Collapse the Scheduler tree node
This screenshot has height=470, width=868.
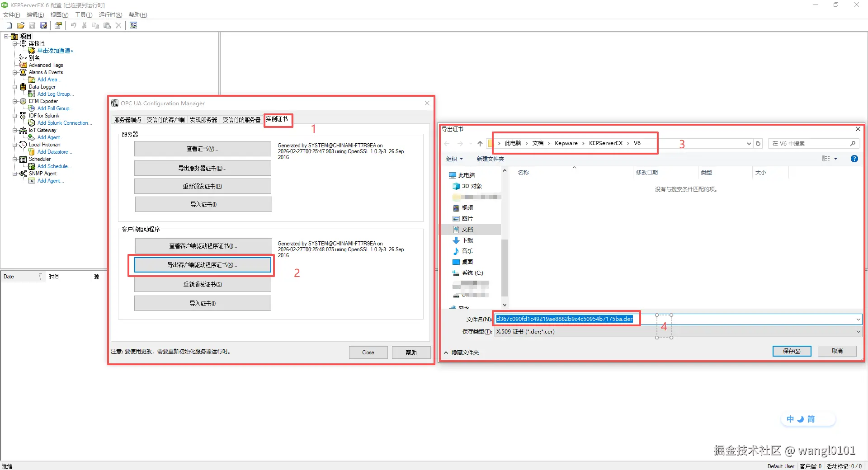coord(14,159)
